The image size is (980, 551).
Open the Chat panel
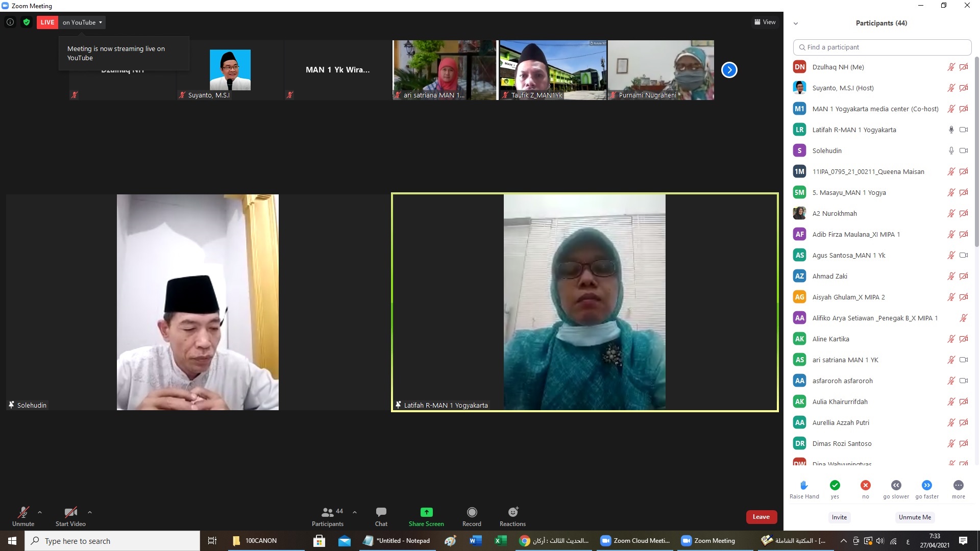coord(381,512)
